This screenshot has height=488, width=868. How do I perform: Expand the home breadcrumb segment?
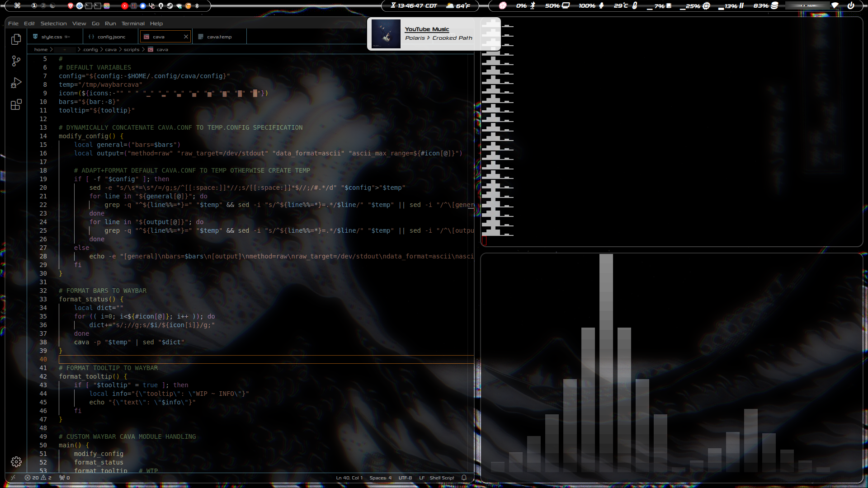[x=41, y=50]
